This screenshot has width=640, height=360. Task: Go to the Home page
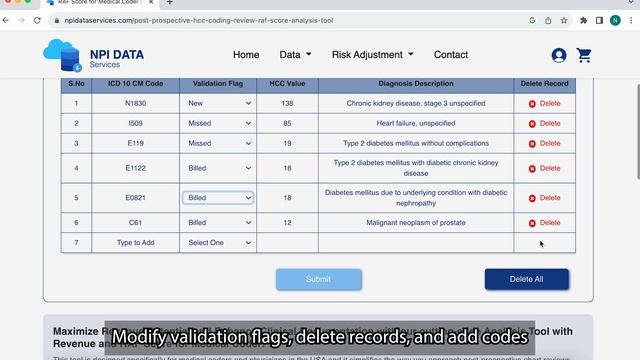(x=246, y=55)
